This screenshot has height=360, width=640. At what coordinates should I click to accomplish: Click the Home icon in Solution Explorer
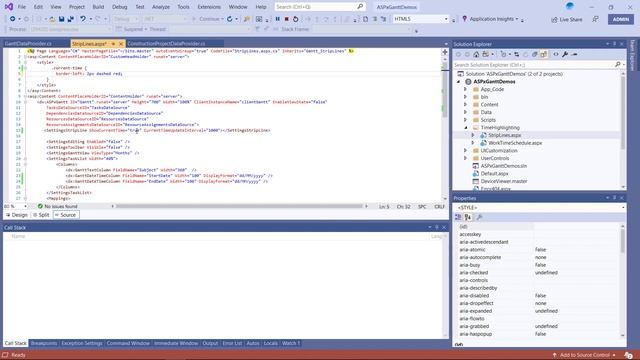476,54
